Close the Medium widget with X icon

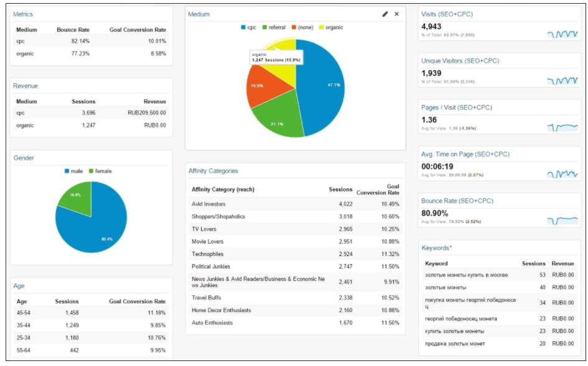coord(397,14)
